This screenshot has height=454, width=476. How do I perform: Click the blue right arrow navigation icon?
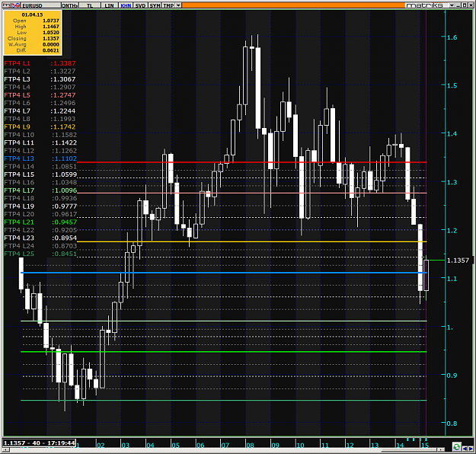(x=471, y=449)
